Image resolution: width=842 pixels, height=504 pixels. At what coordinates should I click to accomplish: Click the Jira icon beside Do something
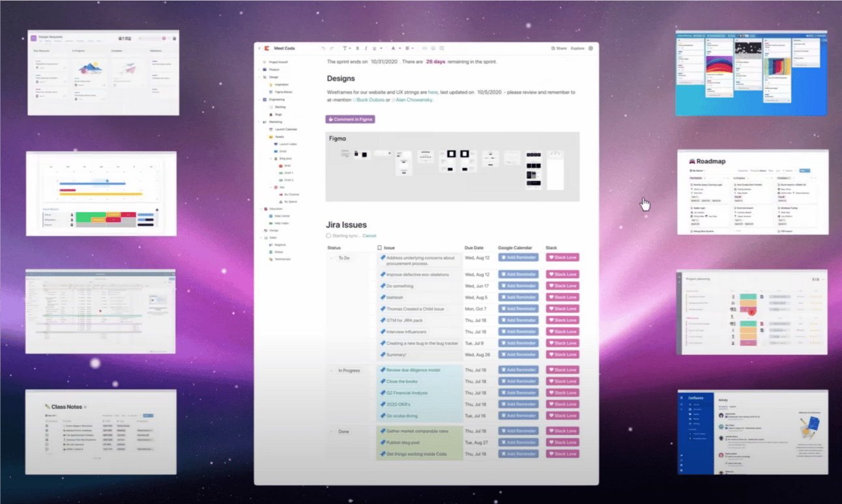pos(383,286)
